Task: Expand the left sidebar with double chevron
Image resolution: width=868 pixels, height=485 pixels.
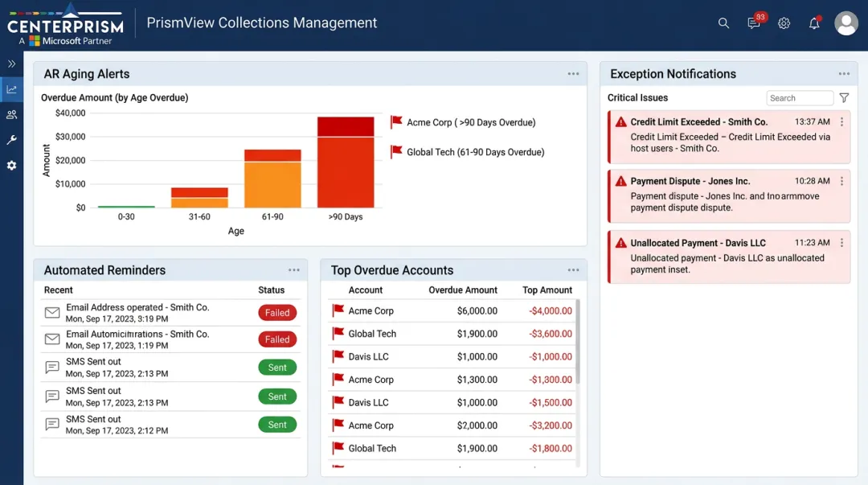Action: click(x=11, y=64)
